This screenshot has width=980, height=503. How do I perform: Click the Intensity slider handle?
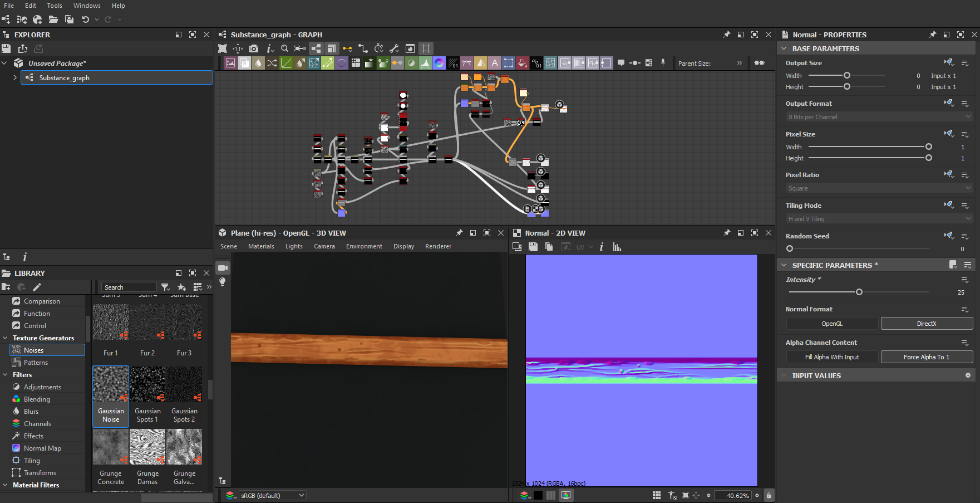click(859, 292)
